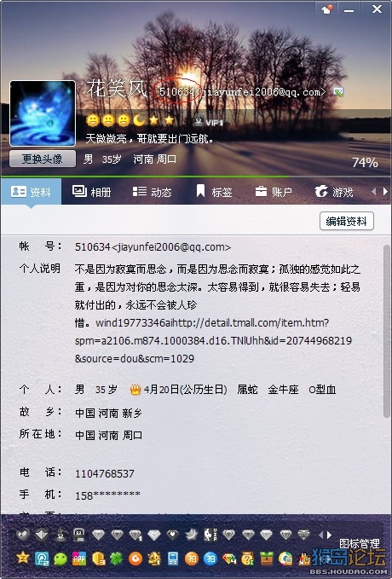Open 图标管理 link
Viewport: 392px width, 579px height.
click(x=359, y=543)
